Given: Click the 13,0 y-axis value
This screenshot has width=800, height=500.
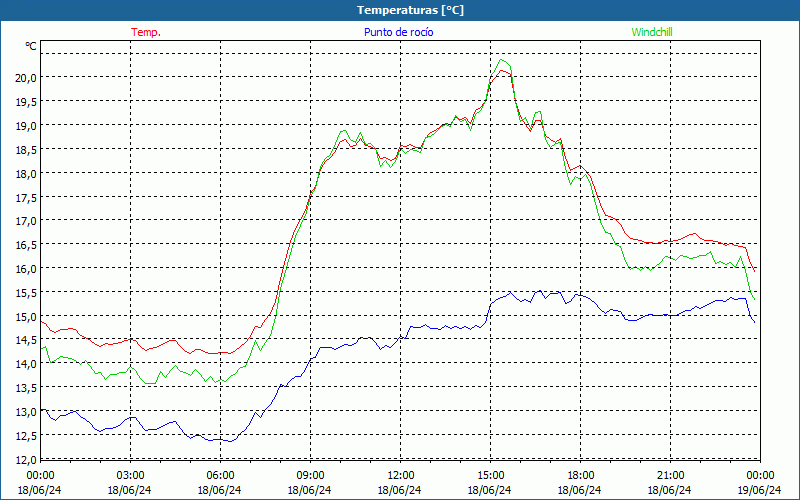Looking at the screenshot, I should (26, 412).
